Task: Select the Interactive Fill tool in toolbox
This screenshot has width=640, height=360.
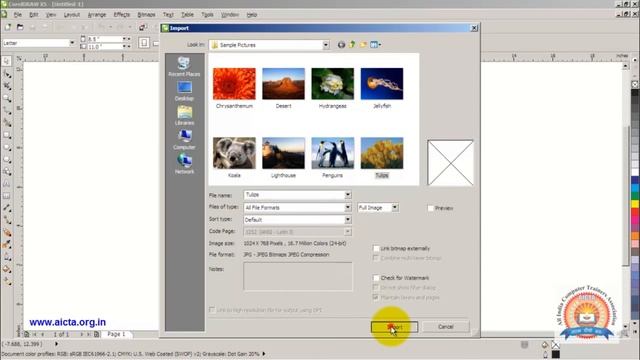Action: [x=7, y=282]
